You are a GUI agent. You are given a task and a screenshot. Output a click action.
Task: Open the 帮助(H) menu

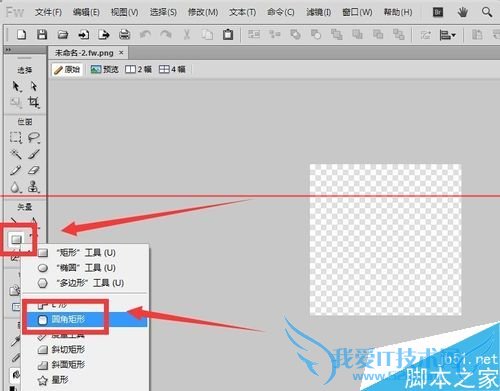(x=398, y=12)
